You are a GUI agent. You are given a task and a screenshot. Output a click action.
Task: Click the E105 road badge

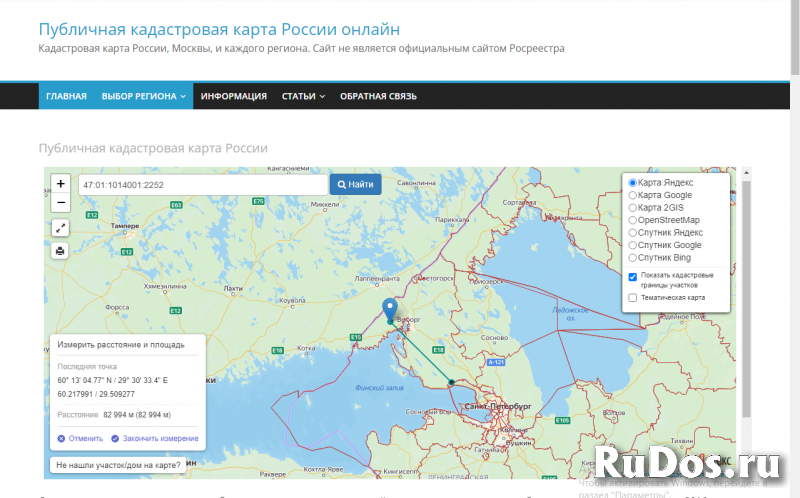[x=562, y=420]
